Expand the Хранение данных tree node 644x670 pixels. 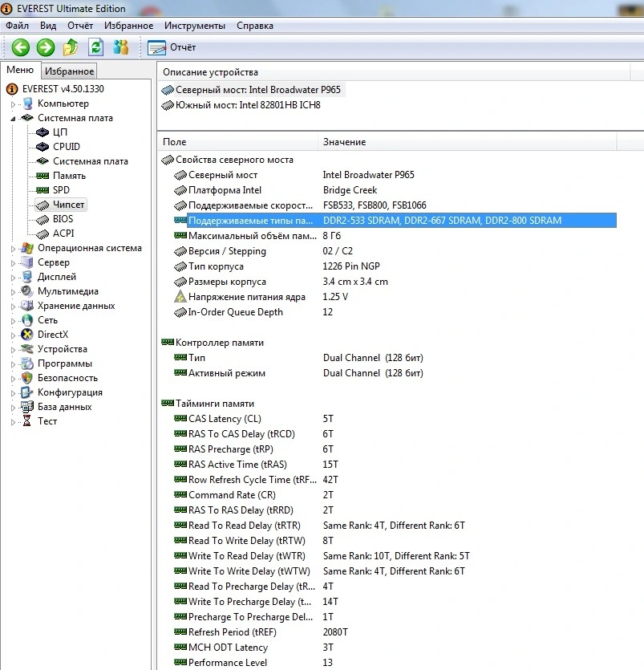coord(14,307)
